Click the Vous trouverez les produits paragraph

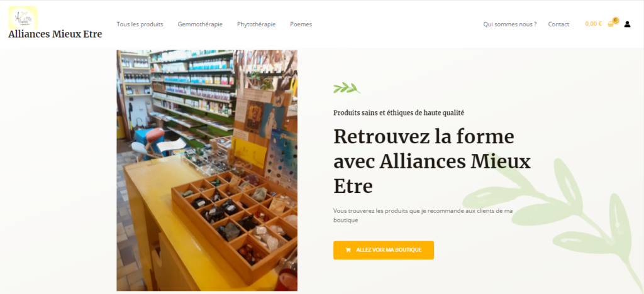(x=423, y=215)
